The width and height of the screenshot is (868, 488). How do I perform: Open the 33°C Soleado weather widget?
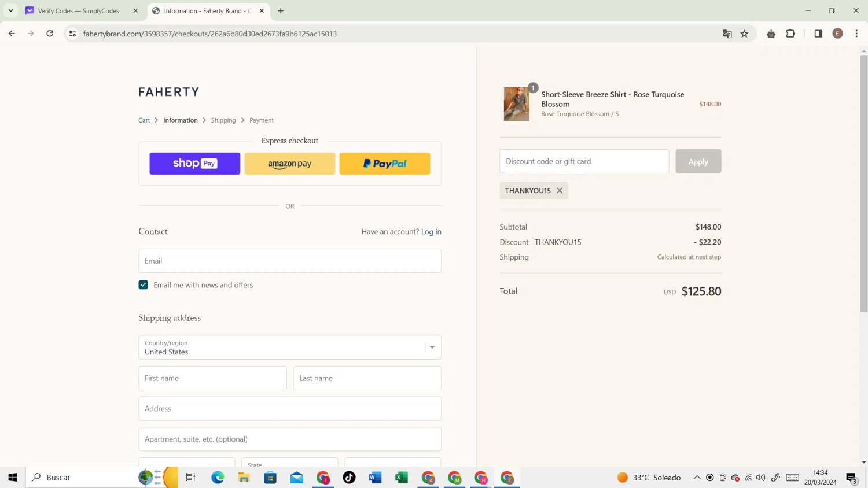click(649, 478)
